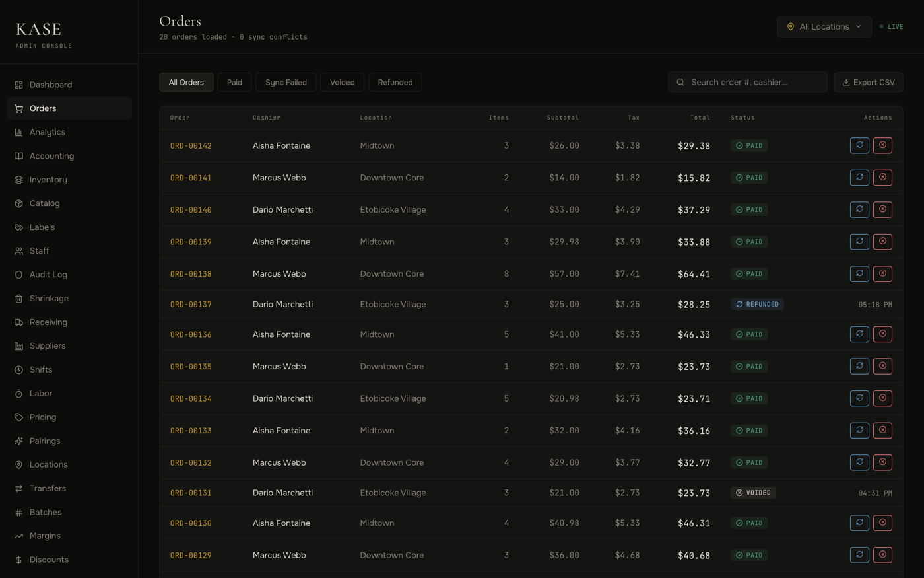Go to Shifts

(69, 370)
